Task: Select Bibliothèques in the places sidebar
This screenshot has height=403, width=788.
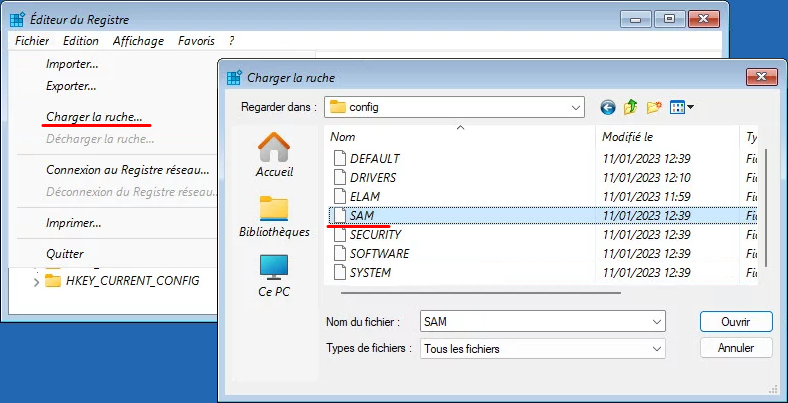Action: [274, 216]
